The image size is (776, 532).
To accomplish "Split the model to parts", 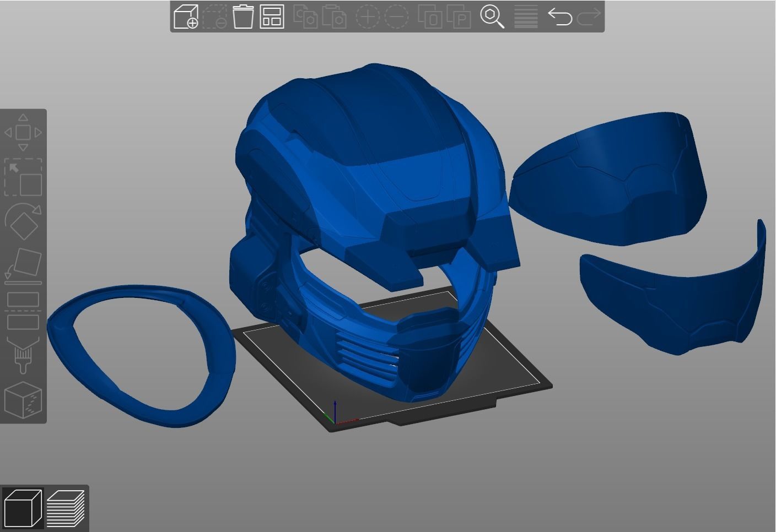I will [x=459, y=17].
